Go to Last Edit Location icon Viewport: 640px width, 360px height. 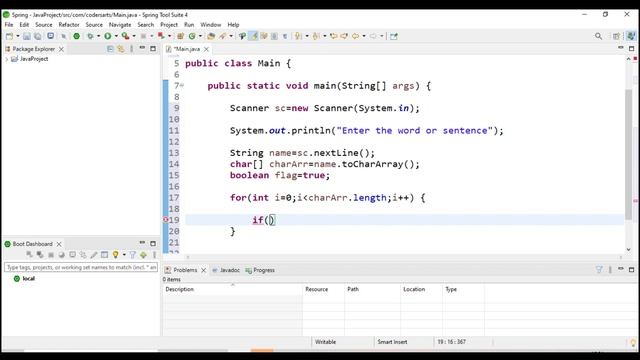[x=333, y=36]
